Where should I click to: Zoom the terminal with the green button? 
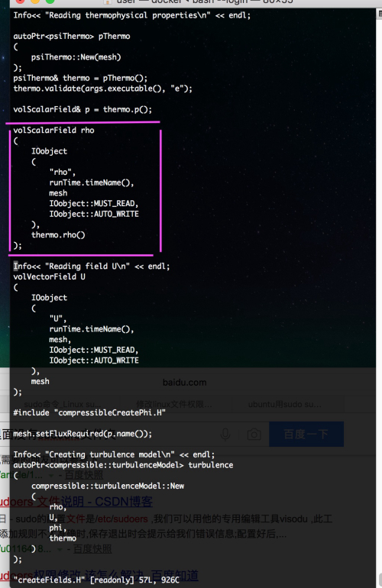click(x=50, y=1)
